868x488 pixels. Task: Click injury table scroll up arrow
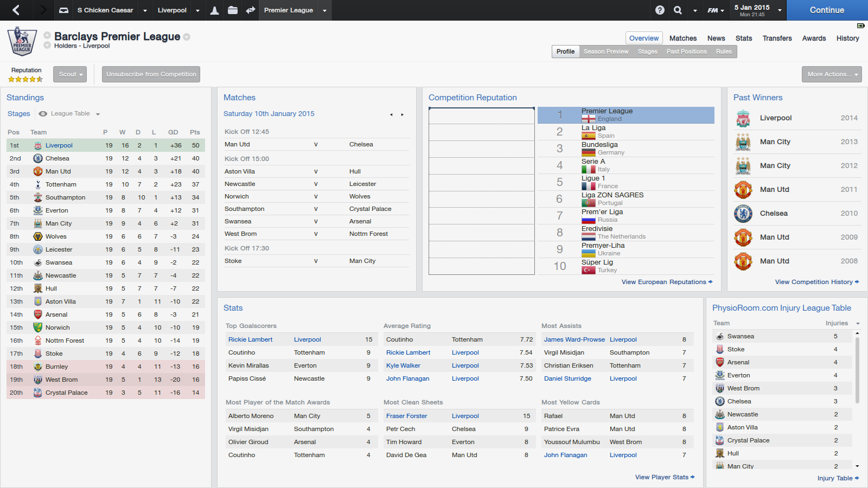click(857, 333)
